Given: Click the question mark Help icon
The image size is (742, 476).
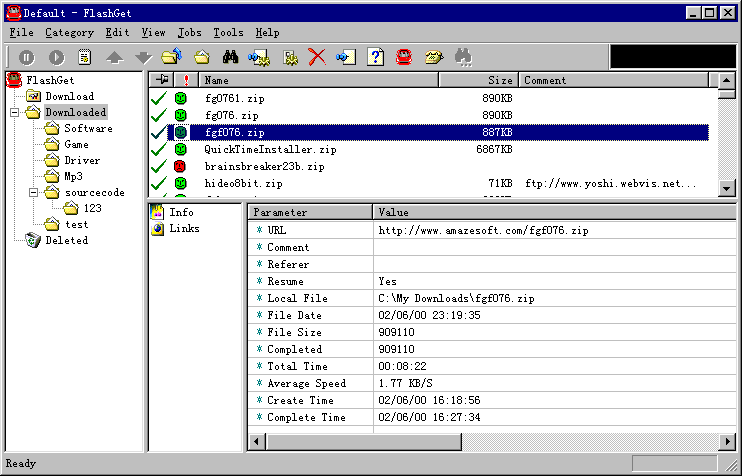Looking at the screenshot, I should [x=375, y=57].
